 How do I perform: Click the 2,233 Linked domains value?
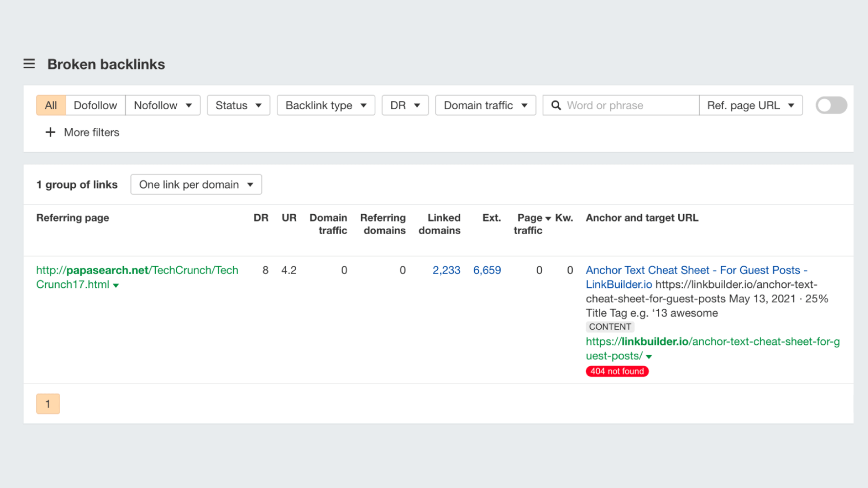click(x=446, y=270)
